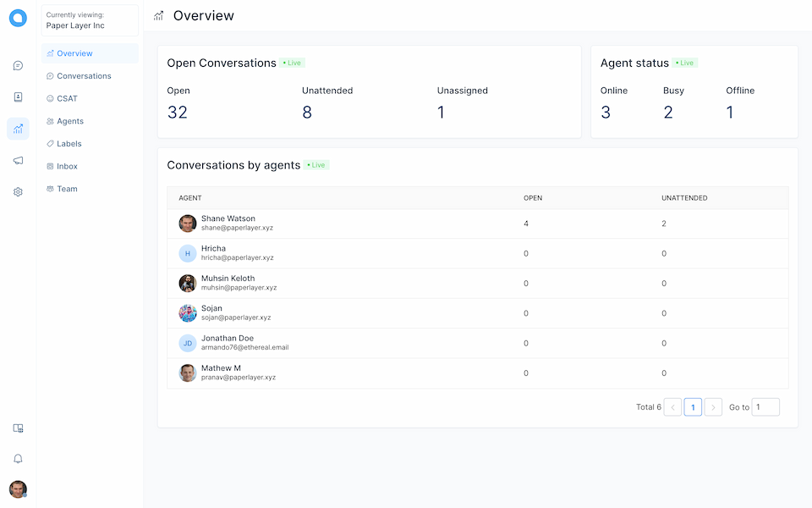This screenshot has width=812, height=508.
Task: Click Shane Watson's unattended count 2
Action: (664, 224)
